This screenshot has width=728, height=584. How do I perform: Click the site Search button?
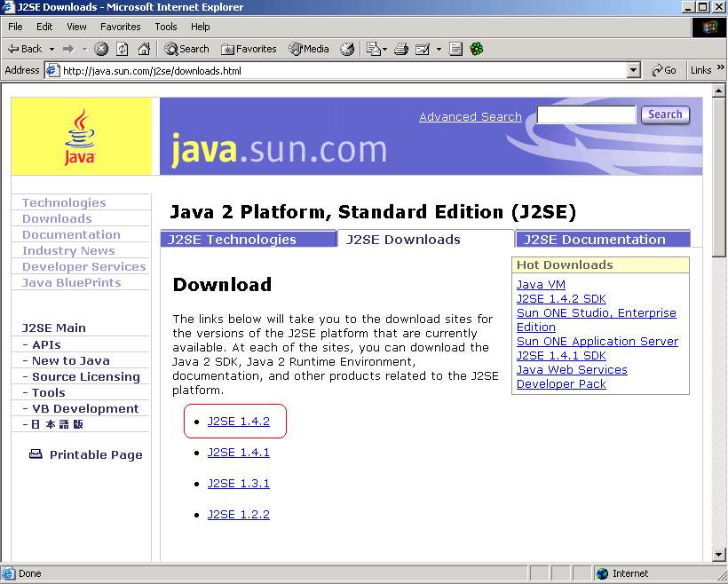(665, 114)
